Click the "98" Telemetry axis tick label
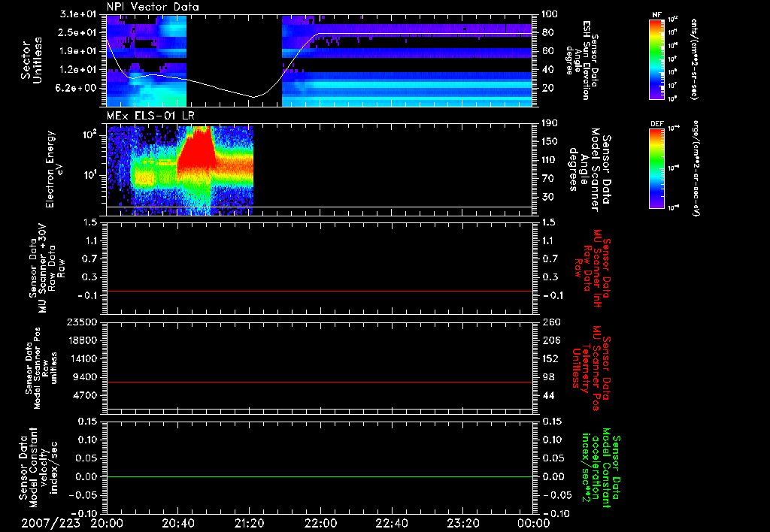Image resolution: width=770 pixels, height=532 pixels. (547, 377)
